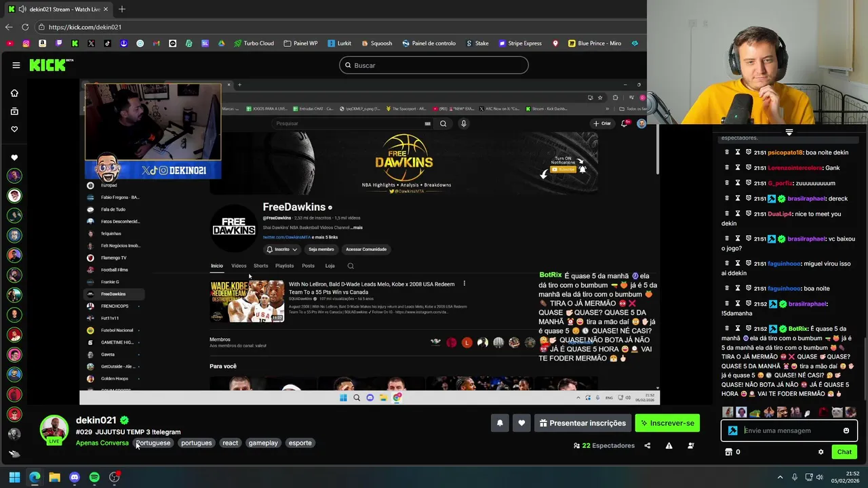The height and width of the screenshot is (488, 868).
Task: Open Spotify from the taskbar
Action: click(94, 477)
